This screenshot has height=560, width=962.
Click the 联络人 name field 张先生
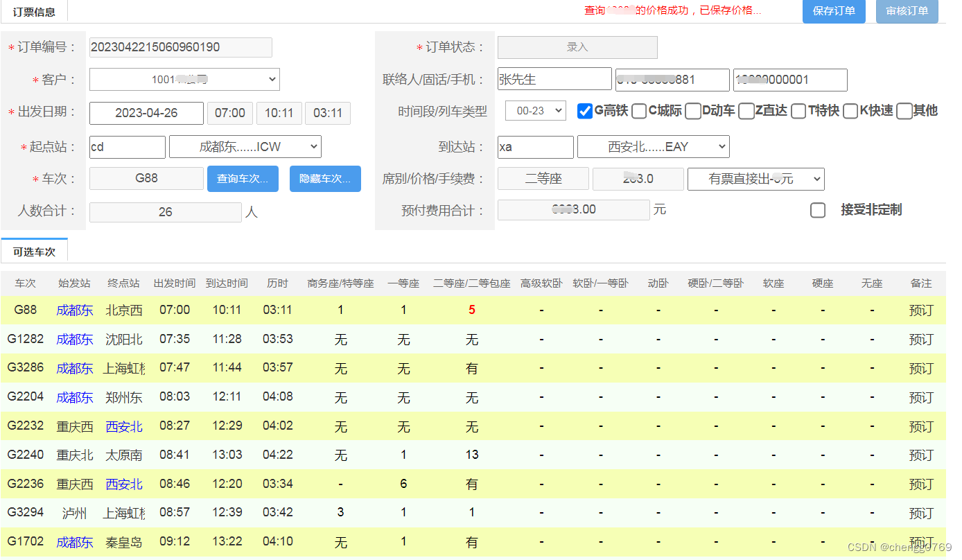pyautogui.click(x=554, y=80)
